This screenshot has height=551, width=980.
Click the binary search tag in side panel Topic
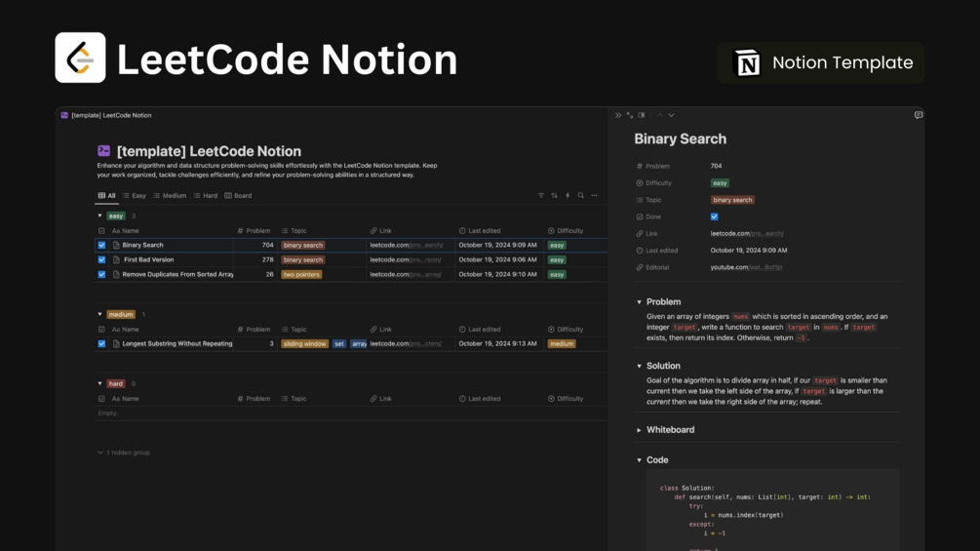click(x=732, y=200)
